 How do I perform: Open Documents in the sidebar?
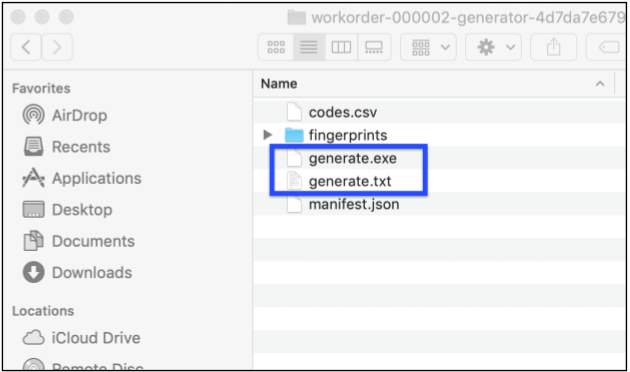pos(79,241)
